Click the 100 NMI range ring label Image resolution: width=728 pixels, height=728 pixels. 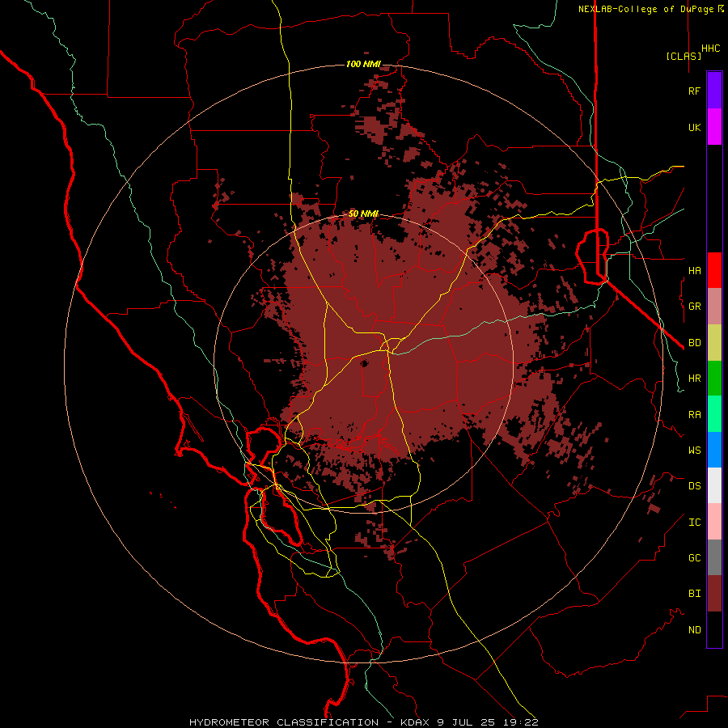tap(362, 64)
